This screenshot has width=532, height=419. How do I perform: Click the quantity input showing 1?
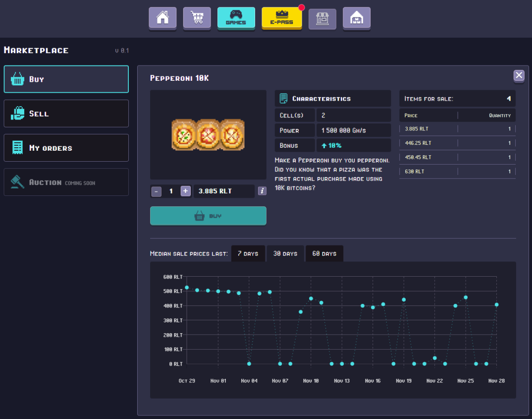click(x=171, y=191)
